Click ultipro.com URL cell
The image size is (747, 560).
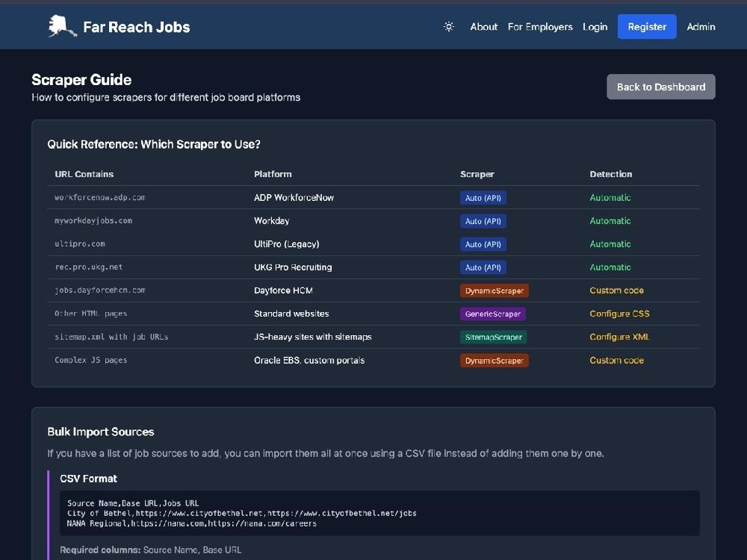[x=80, y=244]
